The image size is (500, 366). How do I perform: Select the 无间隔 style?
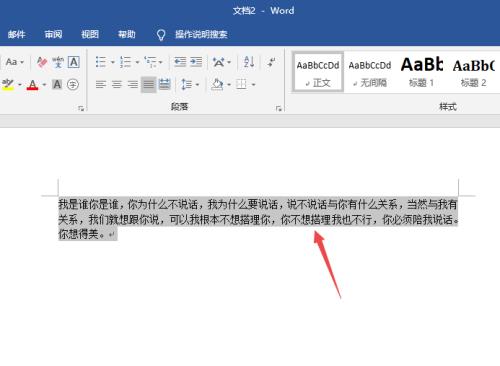[370, 72]
